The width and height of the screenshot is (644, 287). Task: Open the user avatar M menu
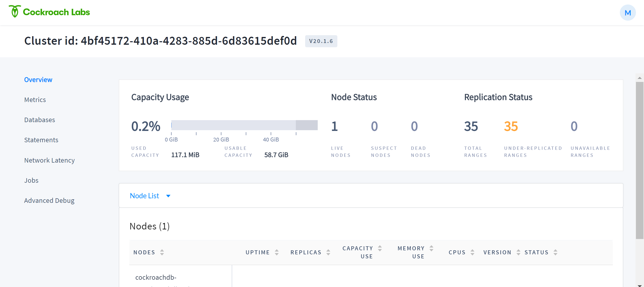[x=627, y=13]
